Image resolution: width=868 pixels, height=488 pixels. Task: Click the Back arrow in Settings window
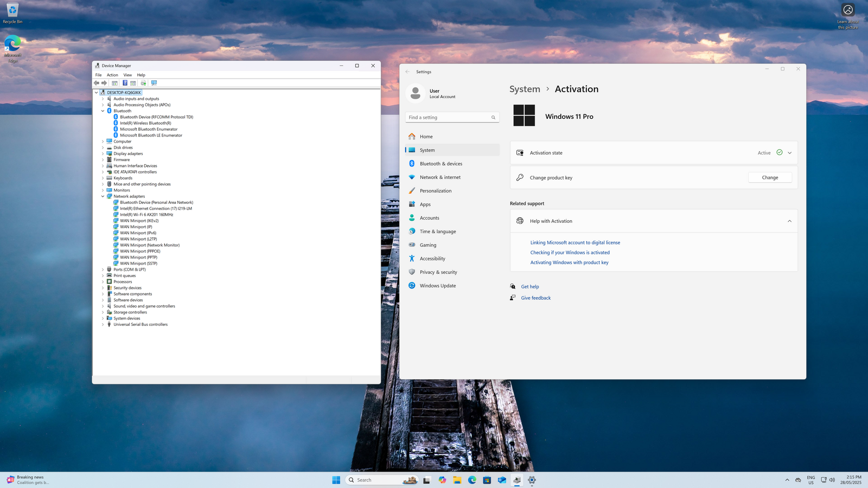tap(407, 72)
